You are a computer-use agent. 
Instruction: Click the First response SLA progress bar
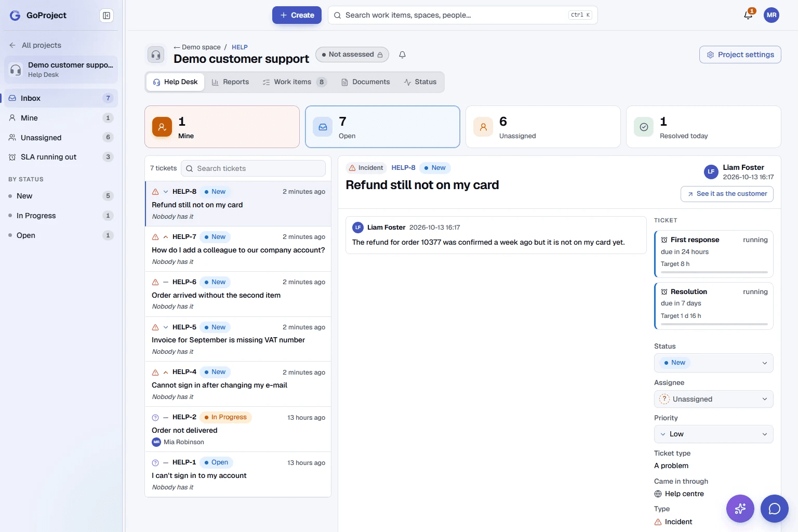[x=714, y=272]
